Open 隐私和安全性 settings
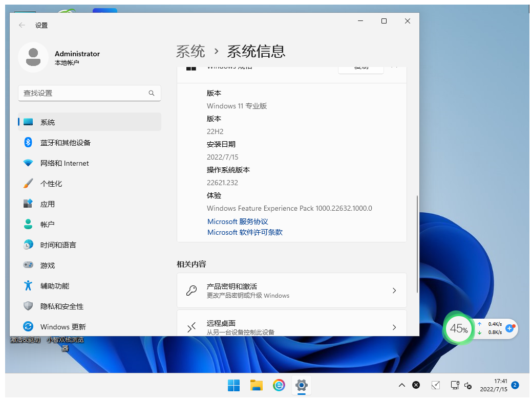This screenshot has width=532, height=401. (90, 306)
